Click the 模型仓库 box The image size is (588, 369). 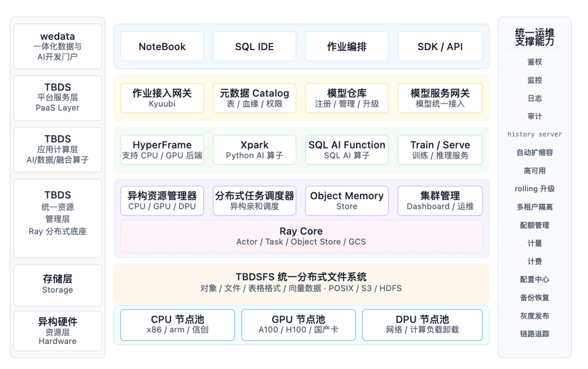coord(347,98)
